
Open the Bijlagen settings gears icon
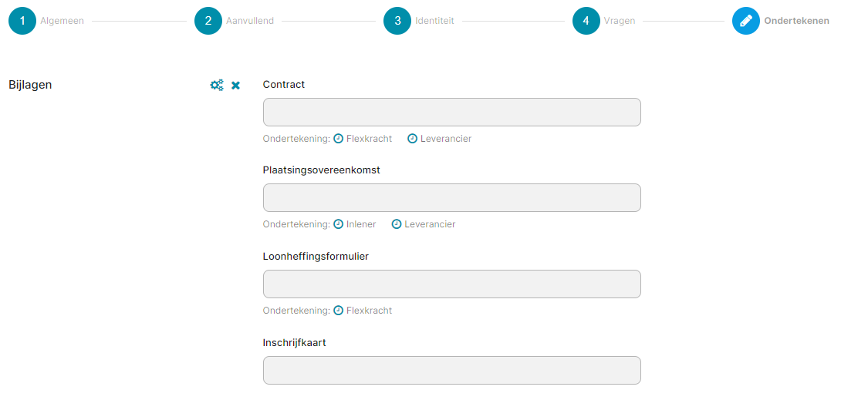point(217,86)
